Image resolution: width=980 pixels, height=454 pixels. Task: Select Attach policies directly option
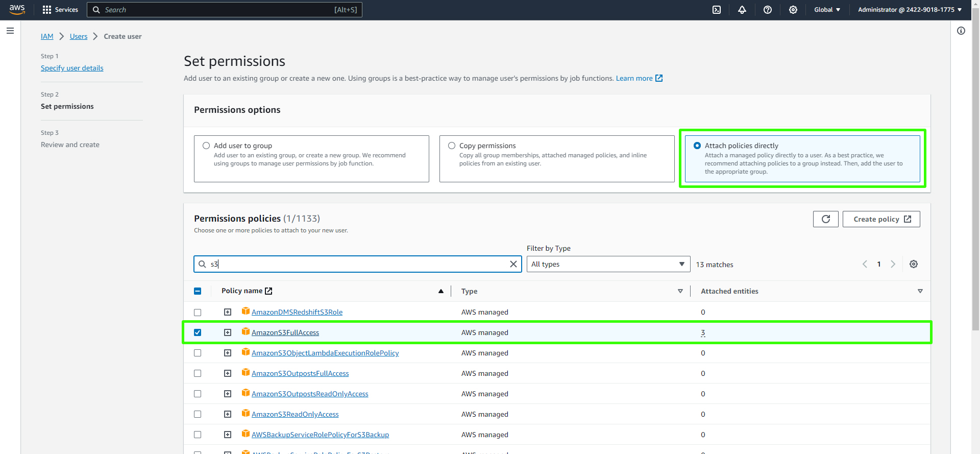click(697, 146)
